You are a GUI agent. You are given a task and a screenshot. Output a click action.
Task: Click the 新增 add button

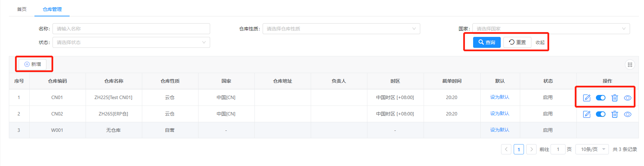[x=33, y=64]
